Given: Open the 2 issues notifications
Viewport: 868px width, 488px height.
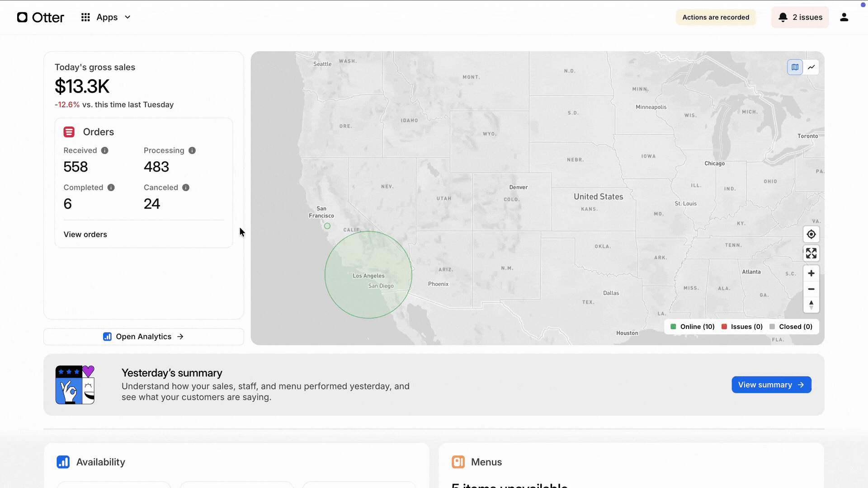Looking at the screenshot, I should click(800, 17).
